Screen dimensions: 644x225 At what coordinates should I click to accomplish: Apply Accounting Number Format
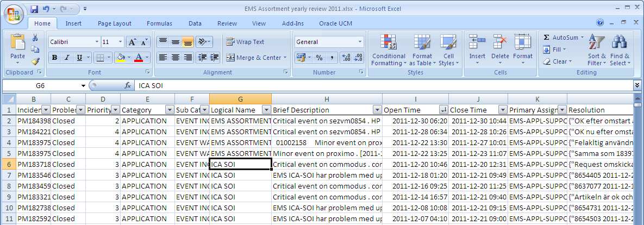[x=301, y=58]
